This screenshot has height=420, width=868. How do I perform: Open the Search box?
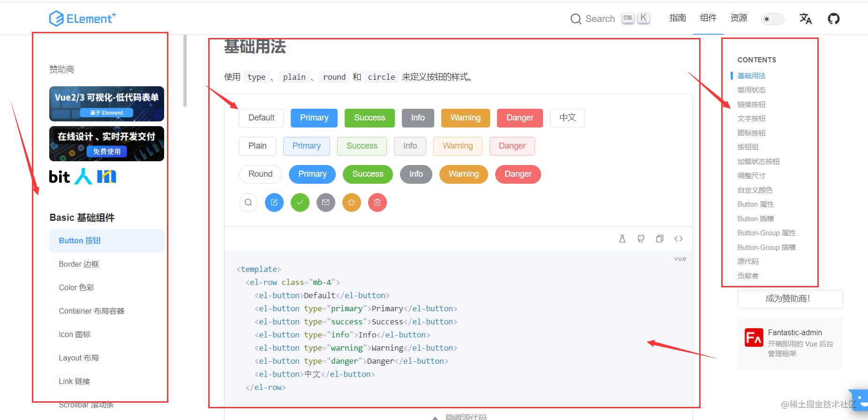pyautogui.click(x=610, y=19)
